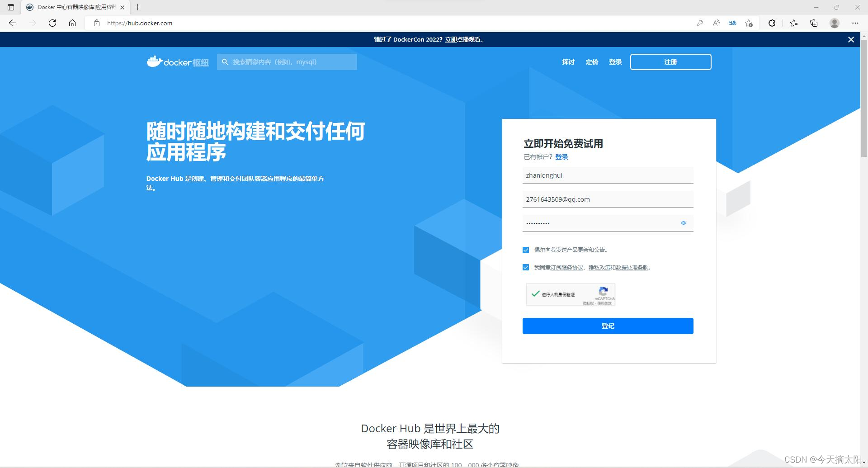Image resolution: width=868 pixels, height=468 pixels.
Task: Open the 登录 navigation item in header
Action: pos(615,62)
